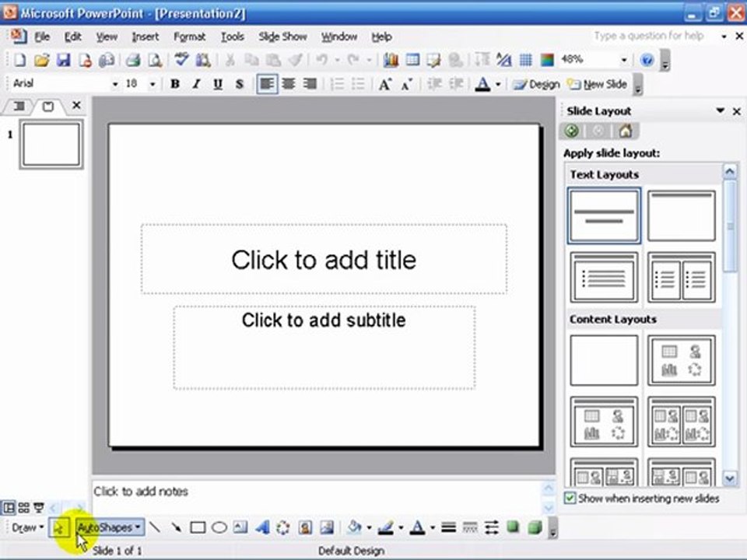Select the Arrow drawing tool
747x560 pixels.
177,527
